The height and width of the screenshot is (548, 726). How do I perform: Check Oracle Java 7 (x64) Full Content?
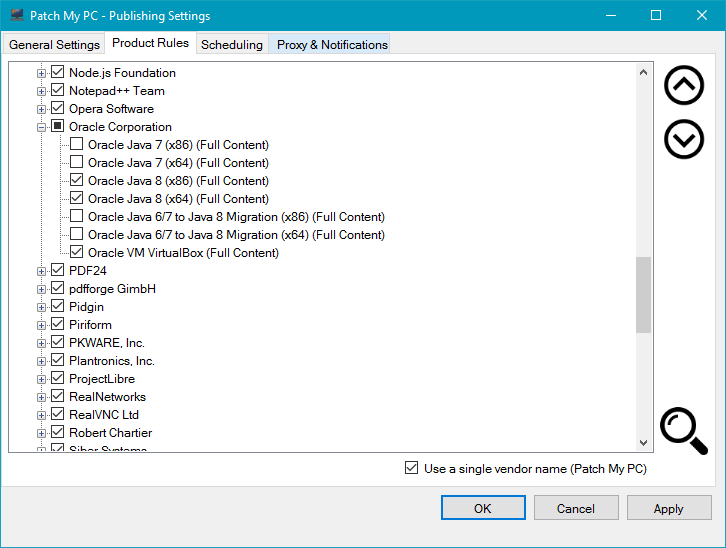(76, 162)
